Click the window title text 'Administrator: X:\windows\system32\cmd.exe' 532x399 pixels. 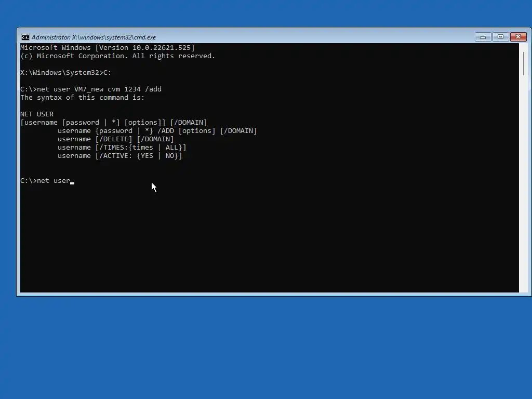(x=94, y=37)
